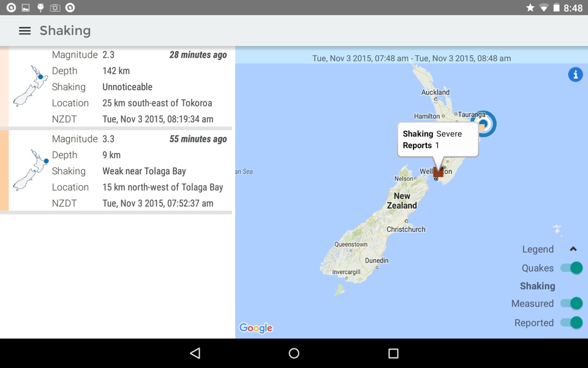Tap the star icon in status bar
The image size is (588, 368).
tap(530, 7)
